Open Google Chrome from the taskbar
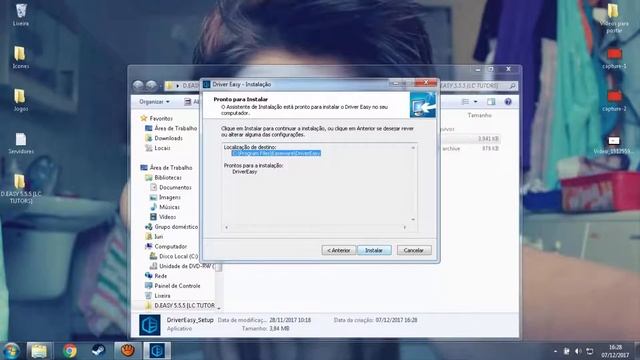Image resolution: width=640 pixels, height=360 pixels. 70,351
